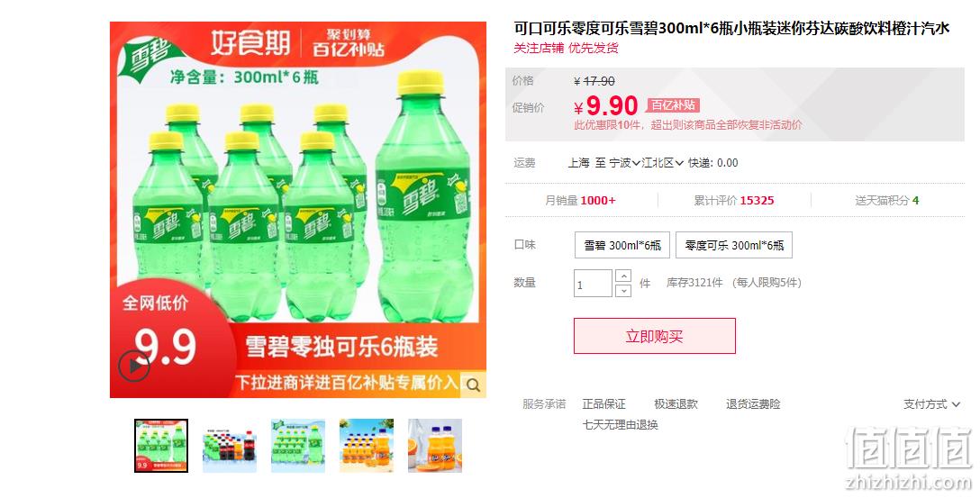Open the 江北区 district dropdown
Screen dimensions: 980x498
pyautogui.click(x=663, y=163)
